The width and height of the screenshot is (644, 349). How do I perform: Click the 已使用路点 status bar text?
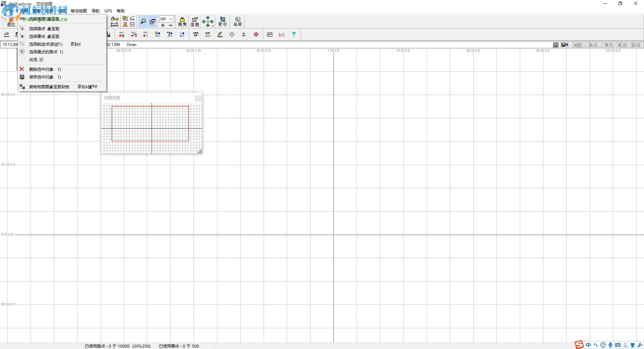tap(118, 346)
